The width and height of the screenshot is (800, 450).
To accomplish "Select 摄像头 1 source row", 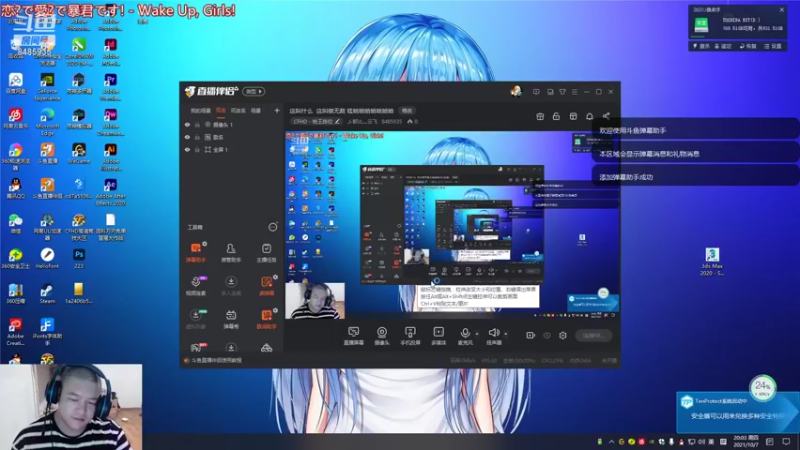I will pyautogui.click(x=232, y=124).
